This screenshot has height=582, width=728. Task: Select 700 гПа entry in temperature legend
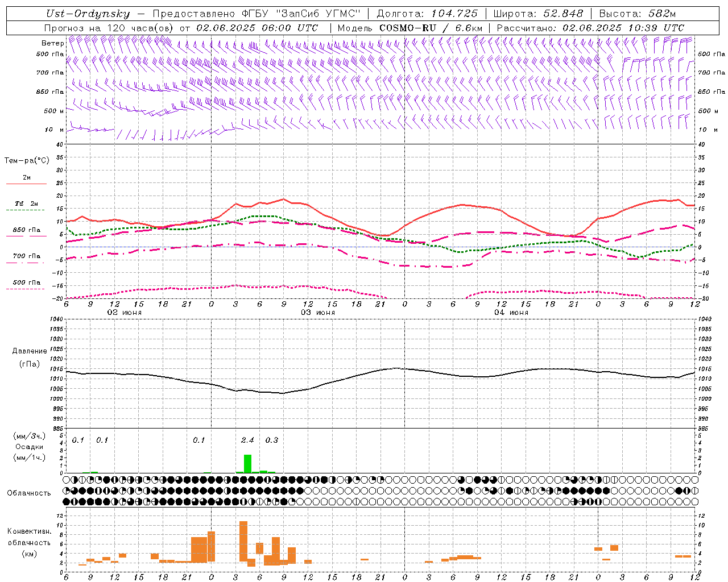(x=27, y=256)
